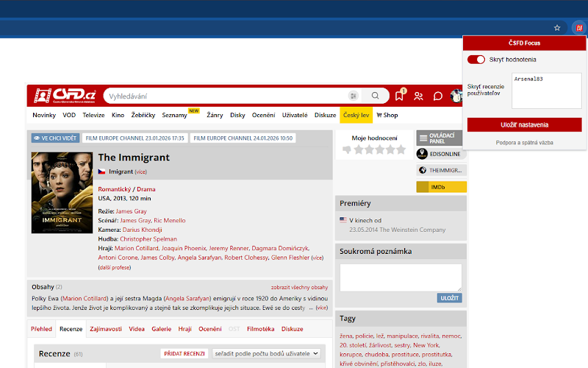Screen dimensions: 588x368
Task: Switch to the Zajímavosti tab
Action: pyautogui.click(x=107, y=329)
